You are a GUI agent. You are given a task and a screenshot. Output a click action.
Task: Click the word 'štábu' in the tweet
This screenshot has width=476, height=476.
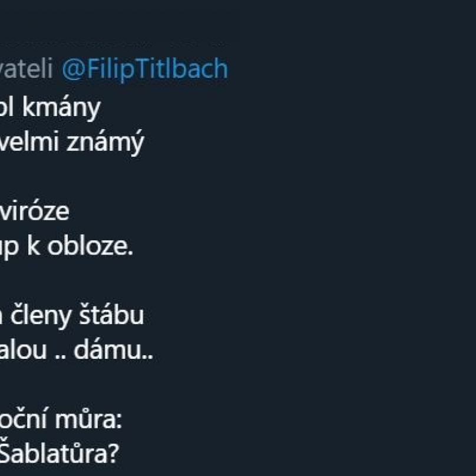(x=111, y=315)
